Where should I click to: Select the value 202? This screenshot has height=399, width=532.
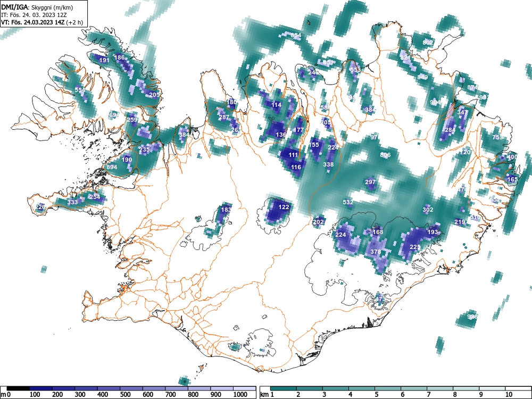[318, 222]
